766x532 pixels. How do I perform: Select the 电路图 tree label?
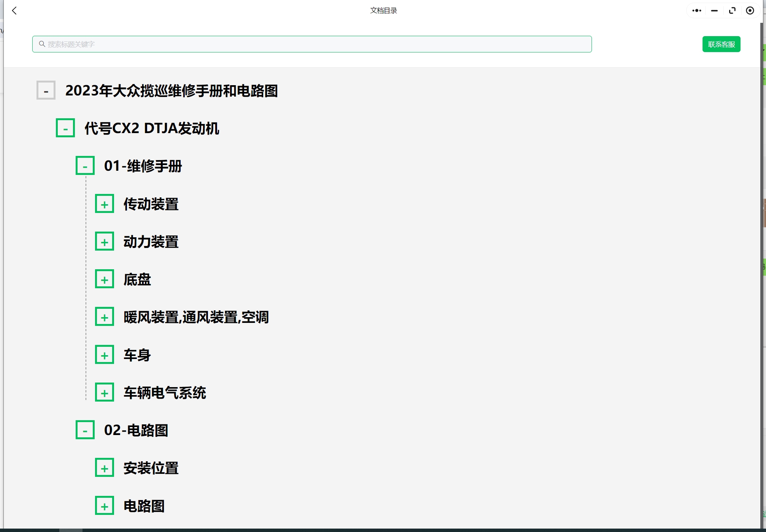pos(144,506)
